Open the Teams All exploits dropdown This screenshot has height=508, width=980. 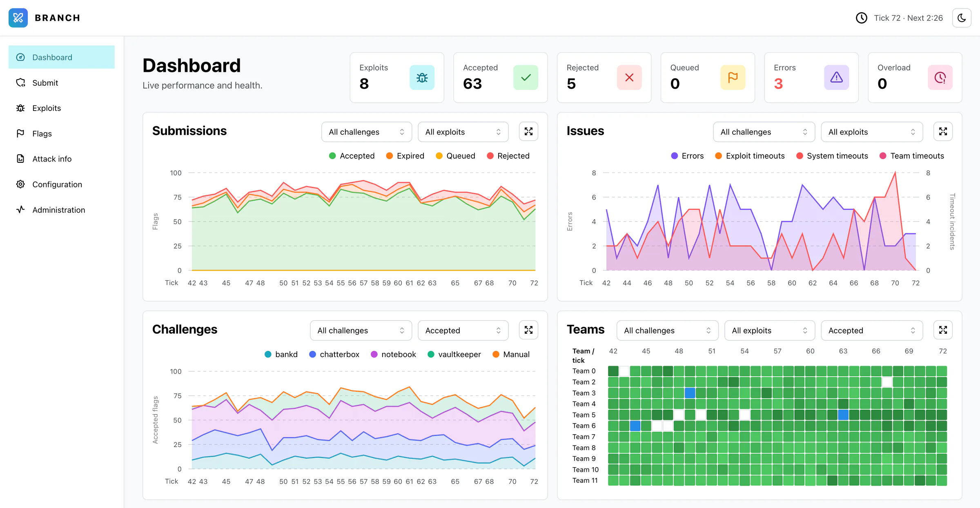(x=770, y=331)
